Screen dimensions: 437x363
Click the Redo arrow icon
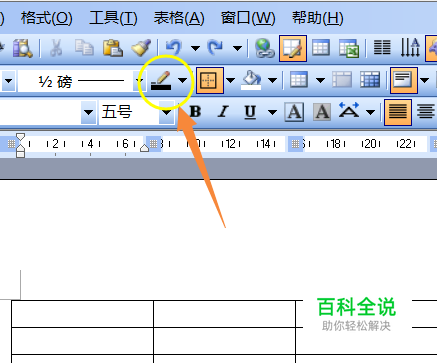(215, 48)
